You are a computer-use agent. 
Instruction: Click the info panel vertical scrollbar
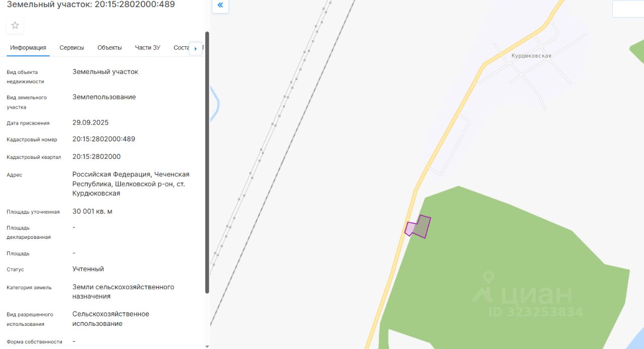click(207, 162)
